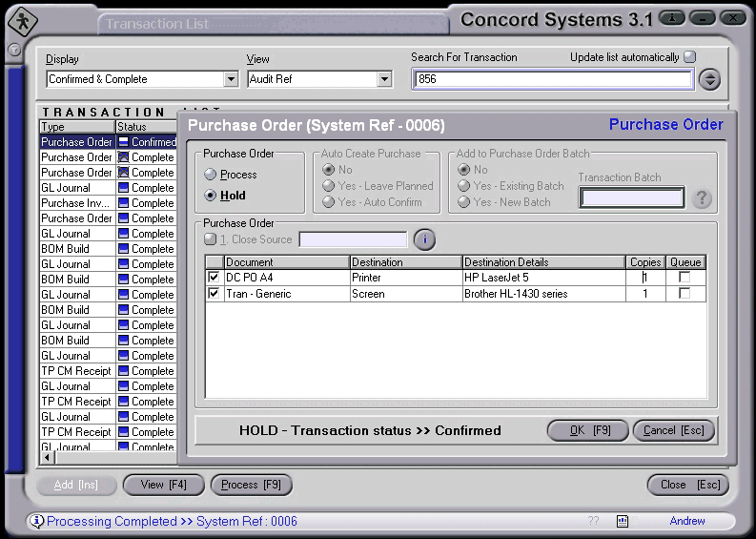Open the Display dropdown arrow
The width and height of the screenshot is (756, 539).
(231, 79)
